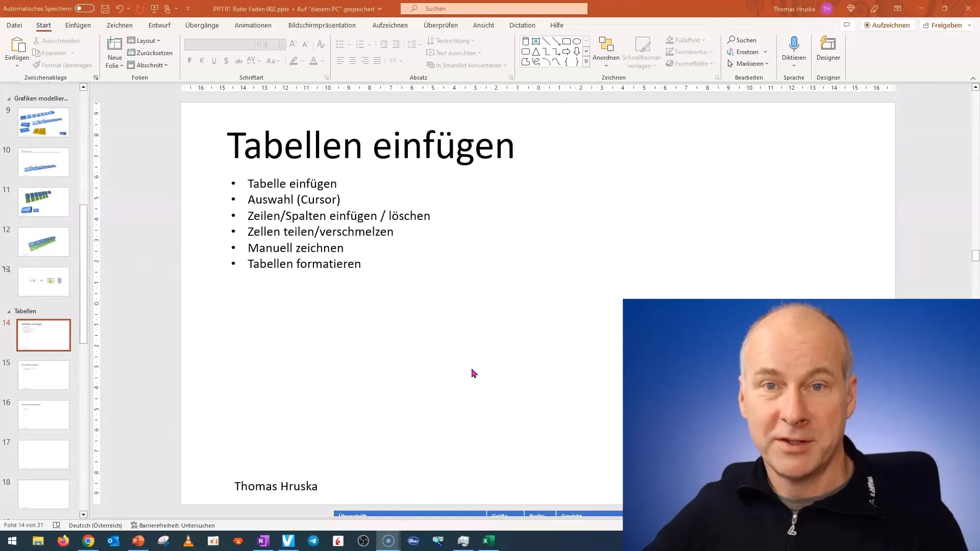
Task: Decrease font size icon
Action: (305, 44)
